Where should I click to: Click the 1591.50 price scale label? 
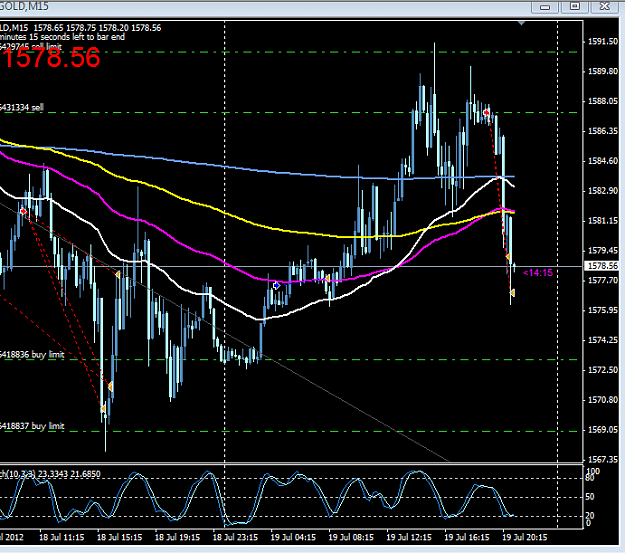[x=603, y=41]
